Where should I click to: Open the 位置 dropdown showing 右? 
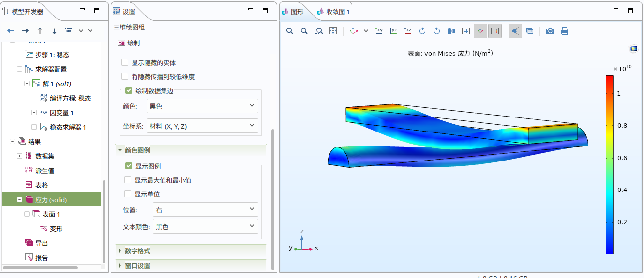point(205,209)
